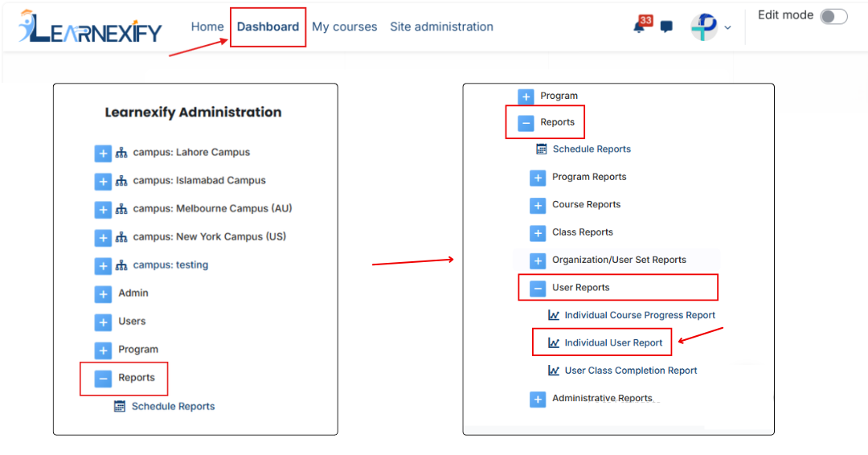Image resolution: width=868 pixels, height=455 pixels.
Task: Click testing campus organization icon
Action: click(x=121, y=266)
